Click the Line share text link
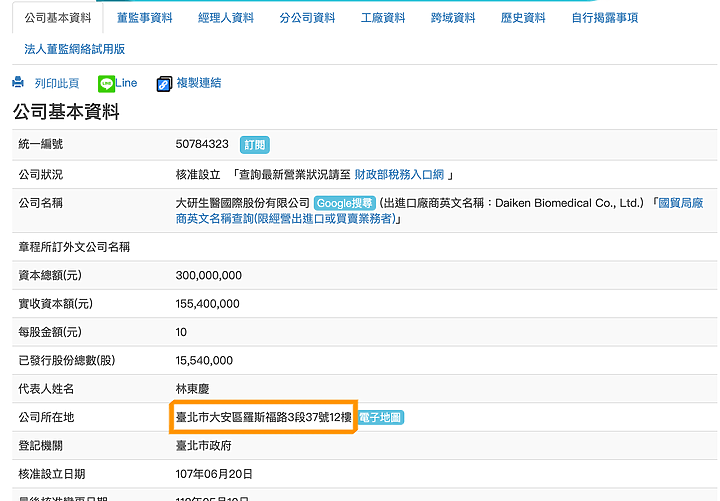Screen dimensions: 720x501 [126, 83]
